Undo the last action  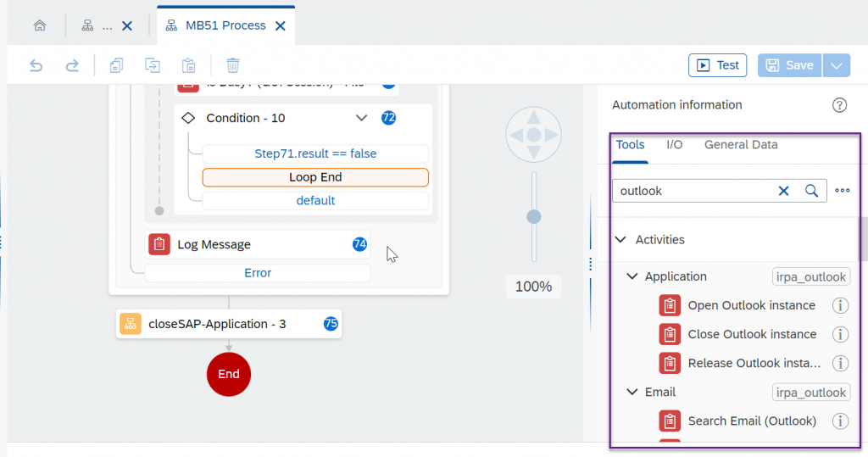[36, 65]
